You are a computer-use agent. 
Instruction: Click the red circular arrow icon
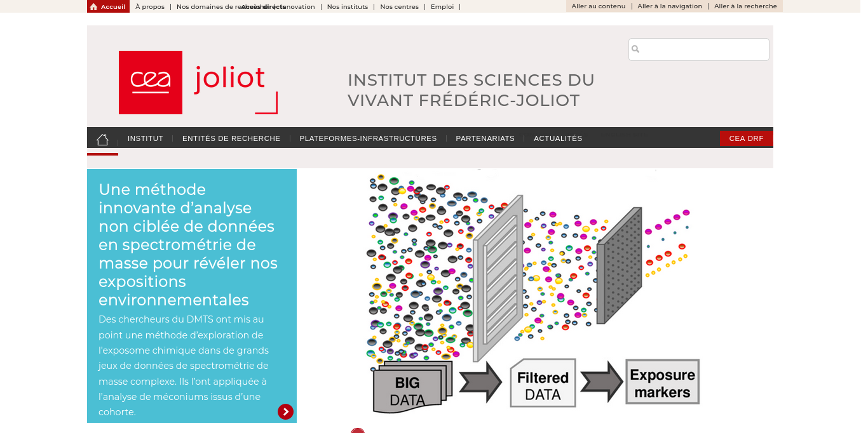[x=285, y=411]
